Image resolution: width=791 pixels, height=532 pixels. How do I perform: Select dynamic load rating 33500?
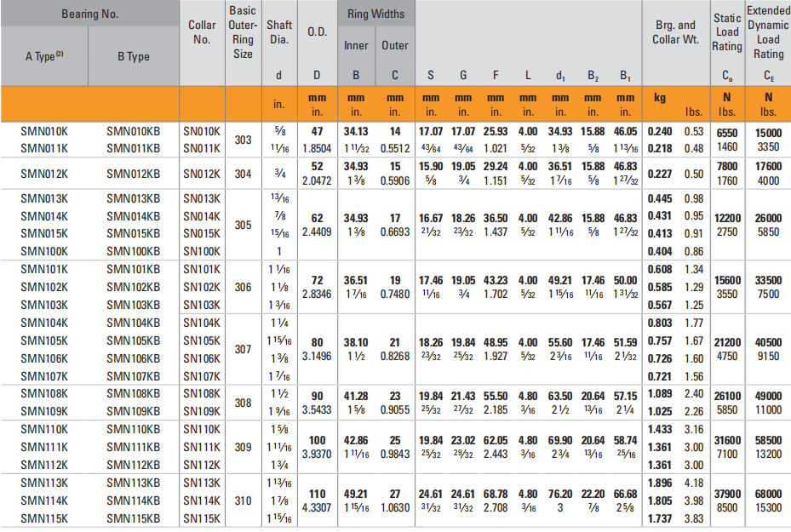(x=768, y=280)
